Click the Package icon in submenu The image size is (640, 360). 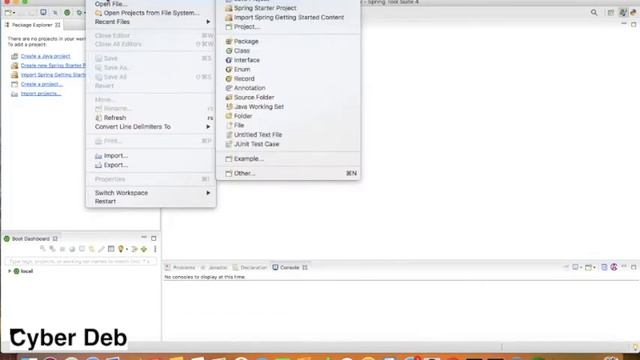[x=229, y=41]
